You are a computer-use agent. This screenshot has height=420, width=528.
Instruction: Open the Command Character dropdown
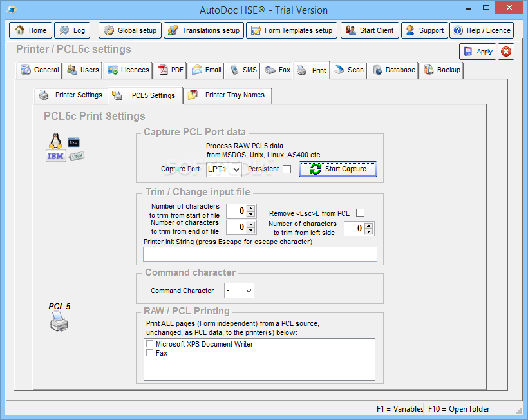239,291
